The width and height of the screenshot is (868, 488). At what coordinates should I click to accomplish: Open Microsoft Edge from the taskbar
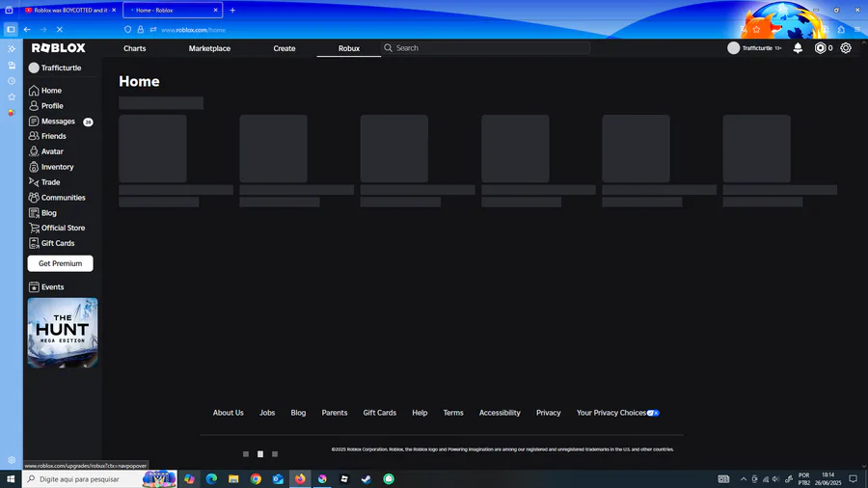point(211,479)
